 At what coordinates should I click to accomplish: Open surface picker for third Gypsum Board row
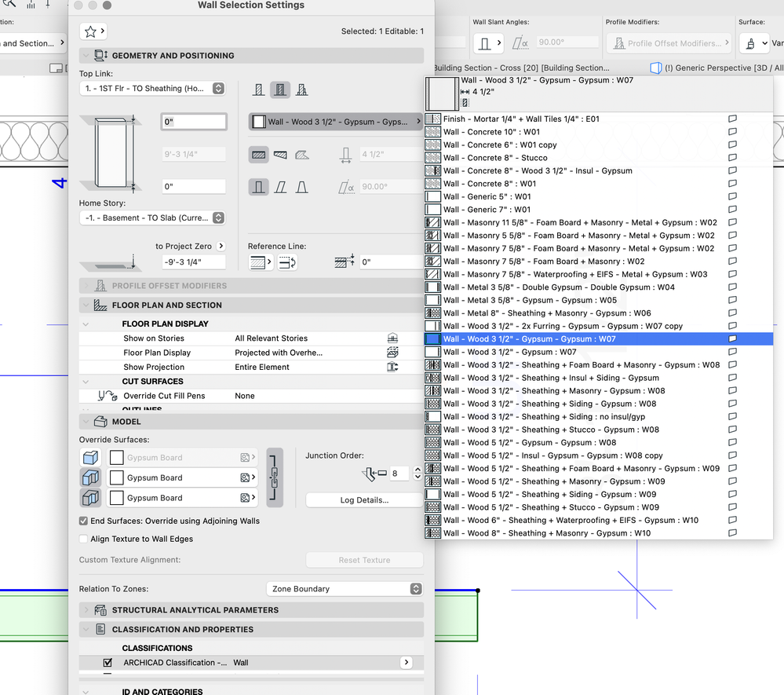[x=247, y=498]
